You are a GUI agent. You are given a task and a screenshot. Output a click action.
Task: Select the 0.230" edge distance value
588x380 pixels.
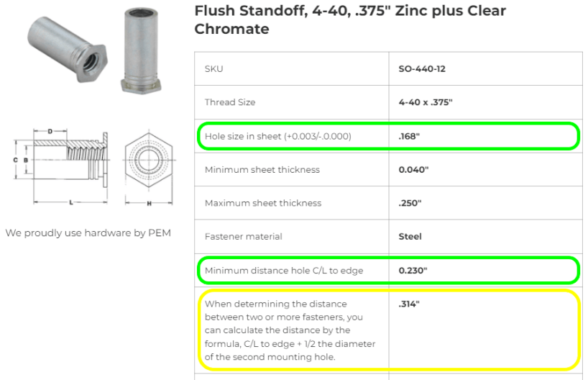[x=413, y=271]
